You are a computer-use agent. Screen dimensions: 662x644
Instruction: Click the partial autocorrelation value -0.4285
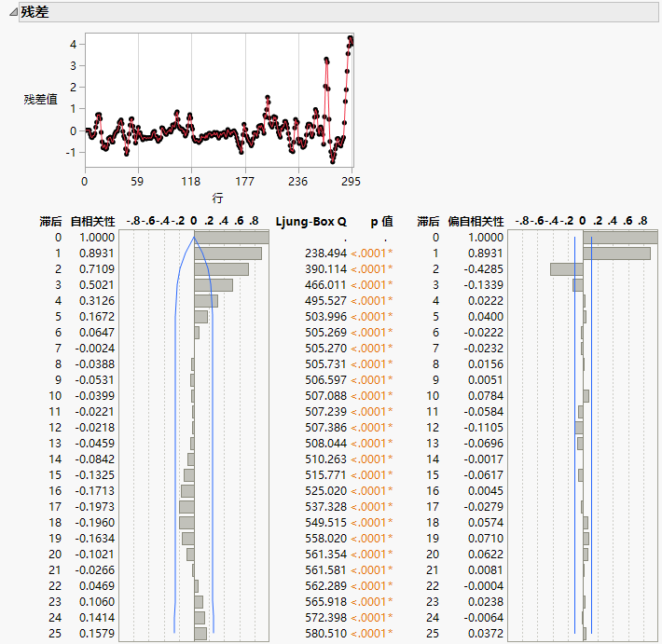(x=484, y=269)
